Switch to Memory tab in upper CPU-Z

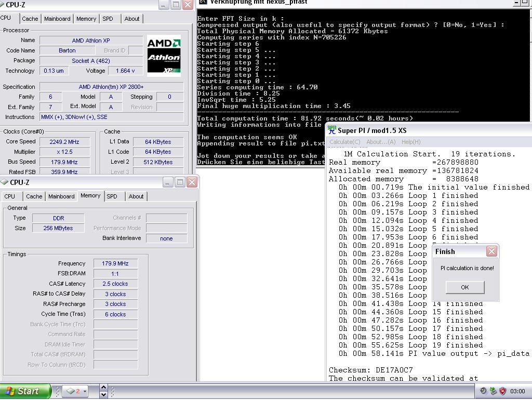click(x=86, y=19)
